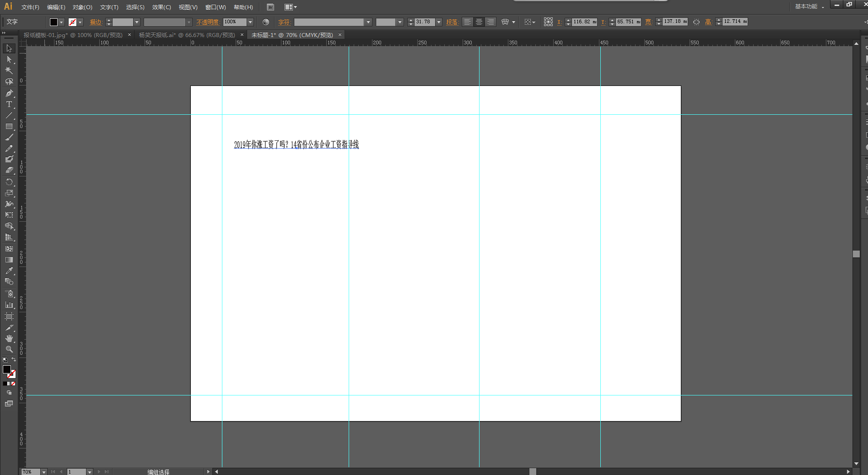Select the Magic Wand tool

[x=9, y=70]
